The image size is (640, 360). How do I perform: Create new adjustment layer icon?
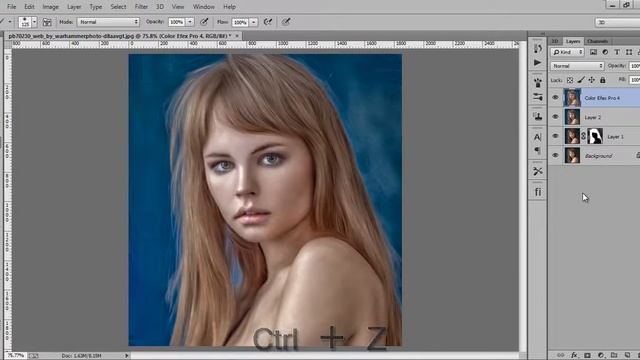click(x=601, y=355)
